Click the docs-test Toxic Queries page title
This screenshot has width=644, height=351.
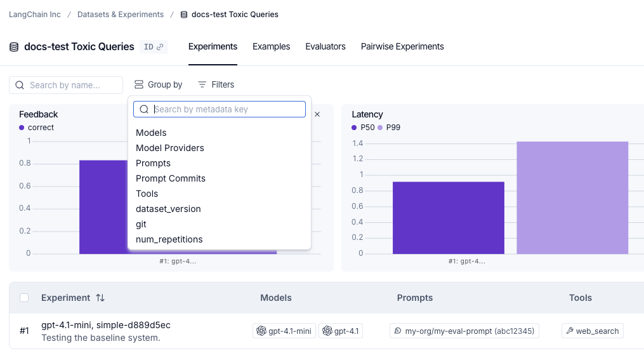pos(79,47)
